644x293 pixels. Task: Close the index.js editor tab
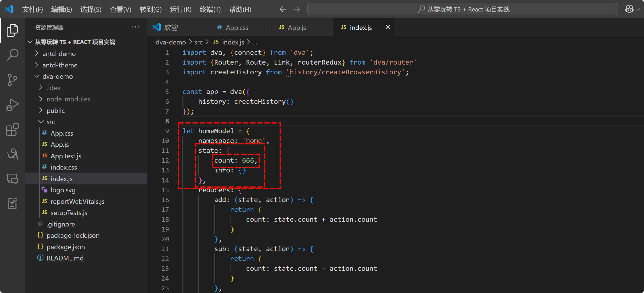point(387,27)
